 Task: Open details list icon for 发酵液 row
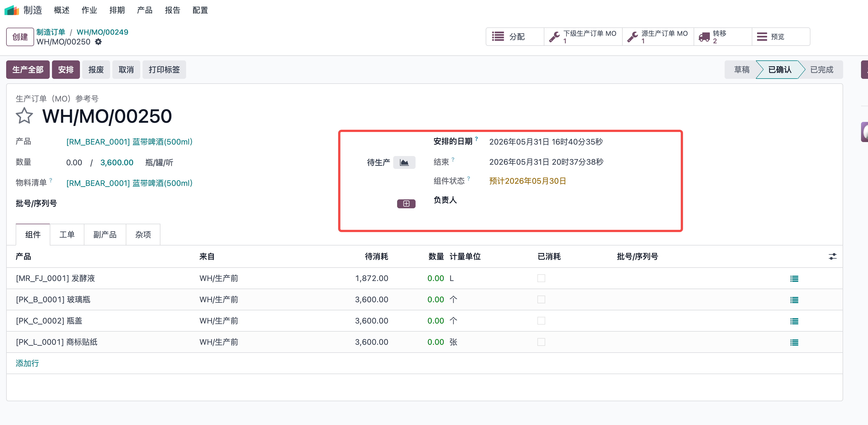coord(794,279)
